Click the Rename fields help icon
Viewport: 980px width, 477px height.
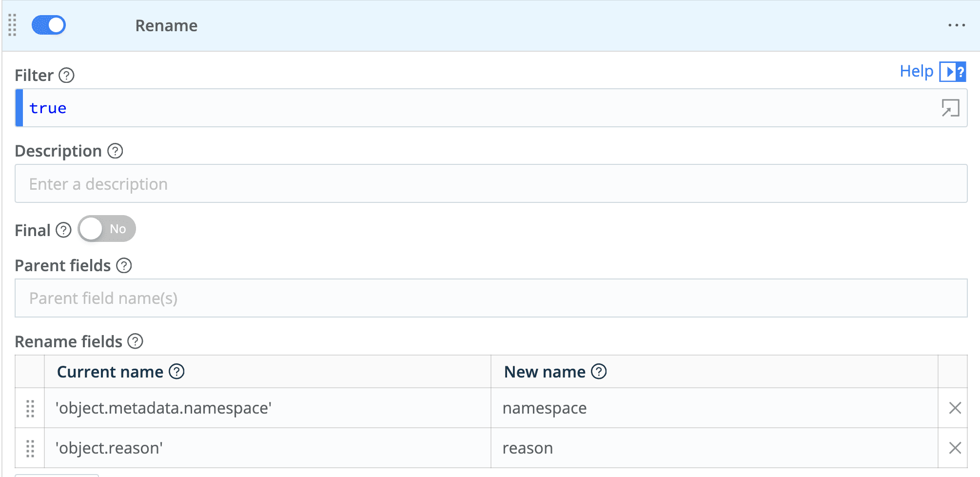(135, 341)
